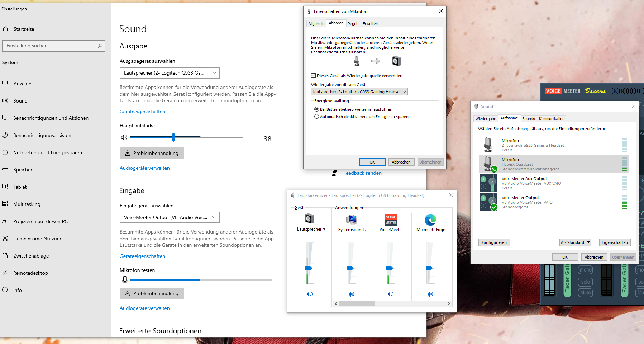The width and height of the screenshot is (644, 344).
Task: Open the Speicher settings page
Action: coord(23,170)
